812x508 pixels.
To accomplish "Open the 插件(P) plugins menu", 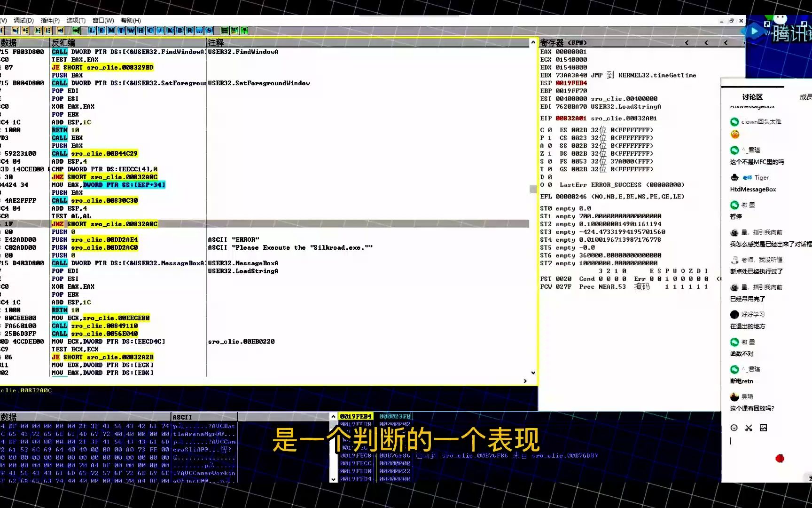I will pyautogui.click(x=50, y=20).
